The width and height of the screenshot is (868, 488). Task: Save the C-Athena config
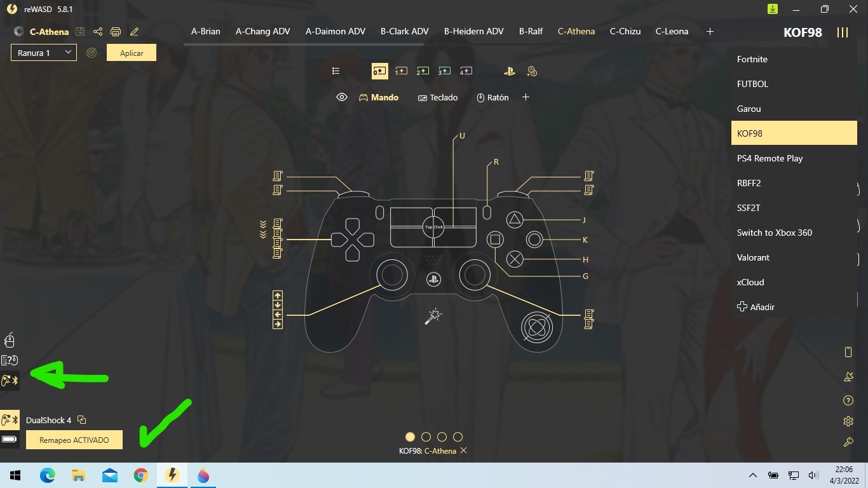(x=79, y=32)
